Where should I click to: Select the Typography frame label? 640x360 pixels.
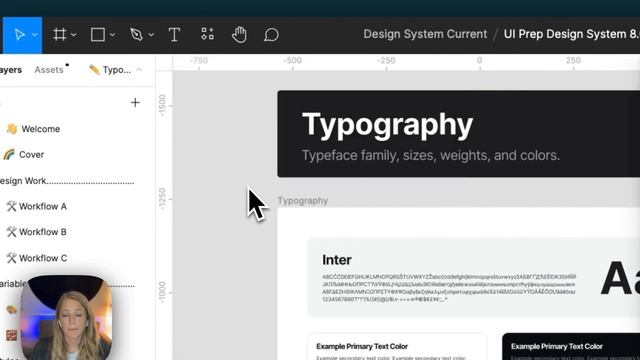point(303,201)
